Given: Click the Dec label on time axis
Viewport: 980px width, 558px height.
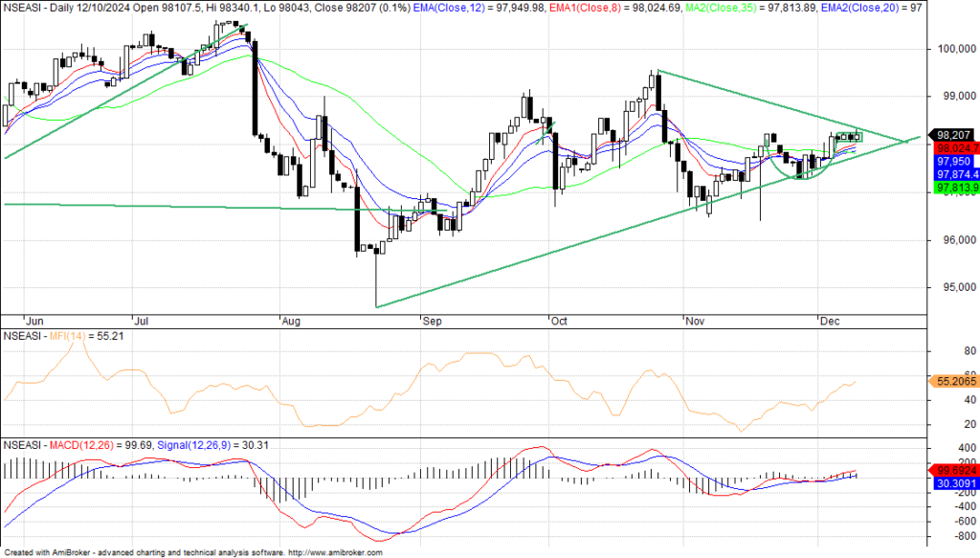Looking at the screenshot, I should (x=830, y=322).
